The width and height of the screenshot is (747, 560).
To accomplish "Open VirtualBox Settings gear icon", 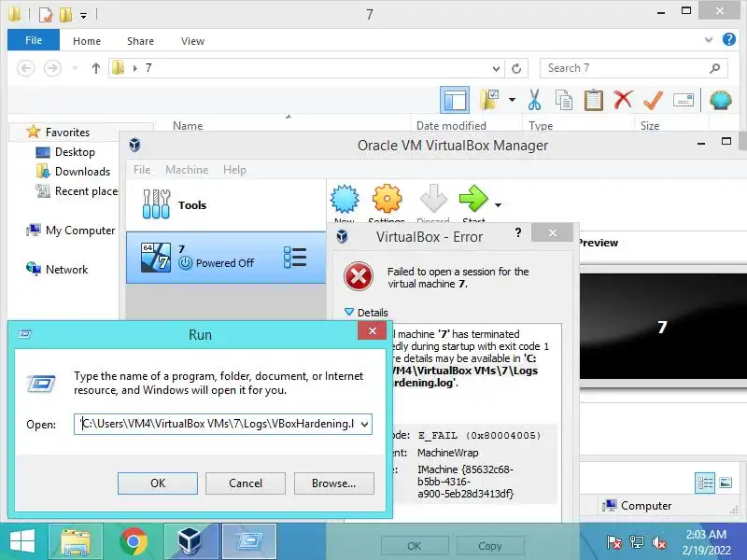I will [x=387, y=199].
